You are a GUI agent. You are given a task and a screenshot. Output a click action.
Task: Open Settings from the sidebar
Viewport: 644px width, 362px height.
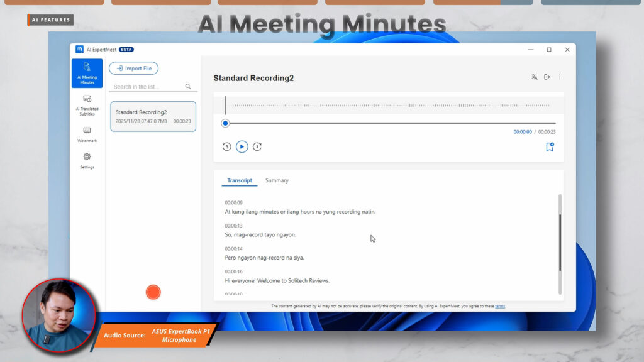(87, 160)
